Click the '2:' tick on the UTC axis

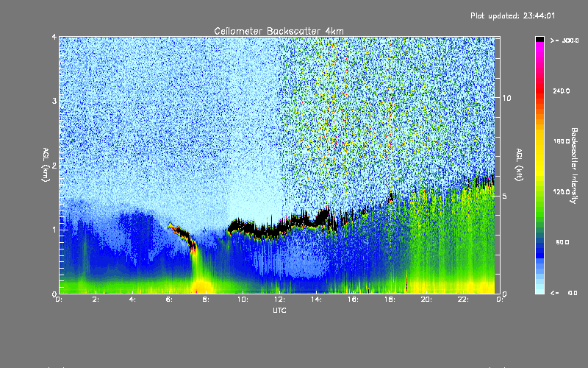tap(96, 300)
